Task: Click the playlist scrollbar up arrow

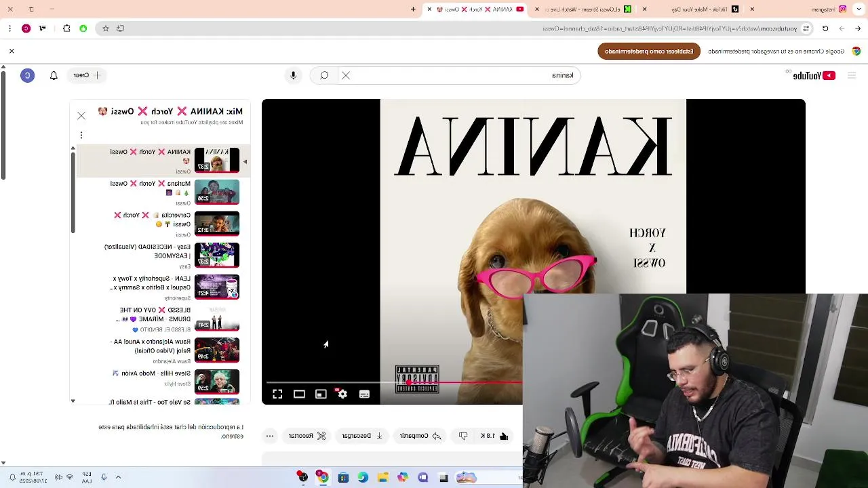Action: point(73,148)
